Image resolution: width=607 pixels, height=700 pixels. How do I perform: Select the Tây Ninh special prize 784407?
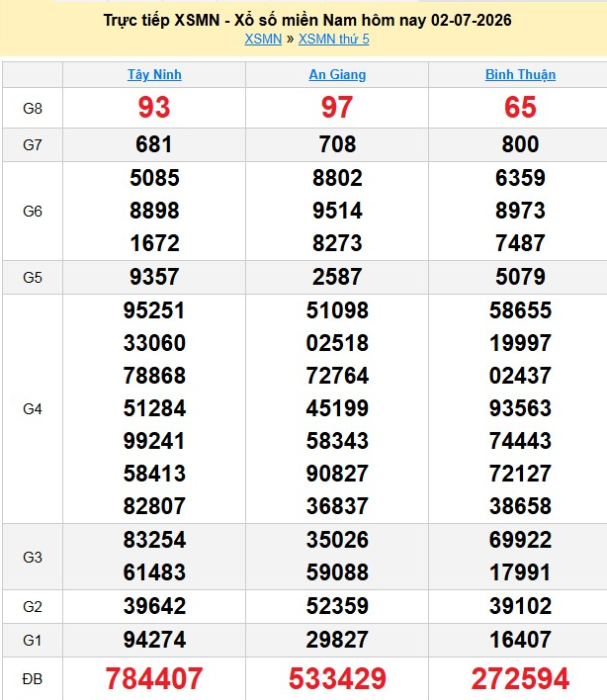(x=154, y=678)
